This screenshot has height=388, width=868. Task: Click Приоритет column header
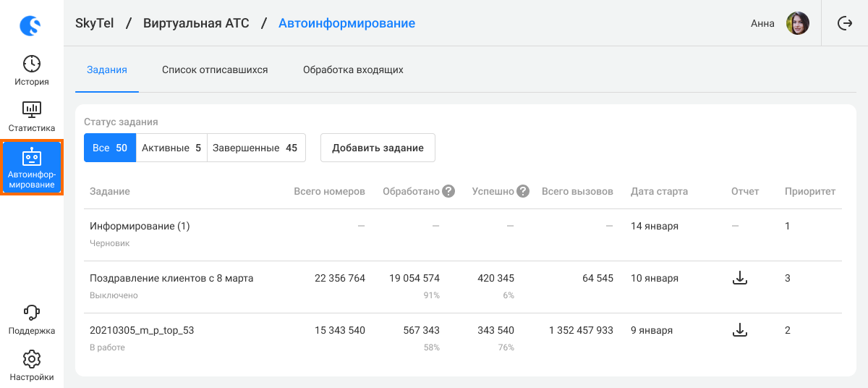(810, 192)
